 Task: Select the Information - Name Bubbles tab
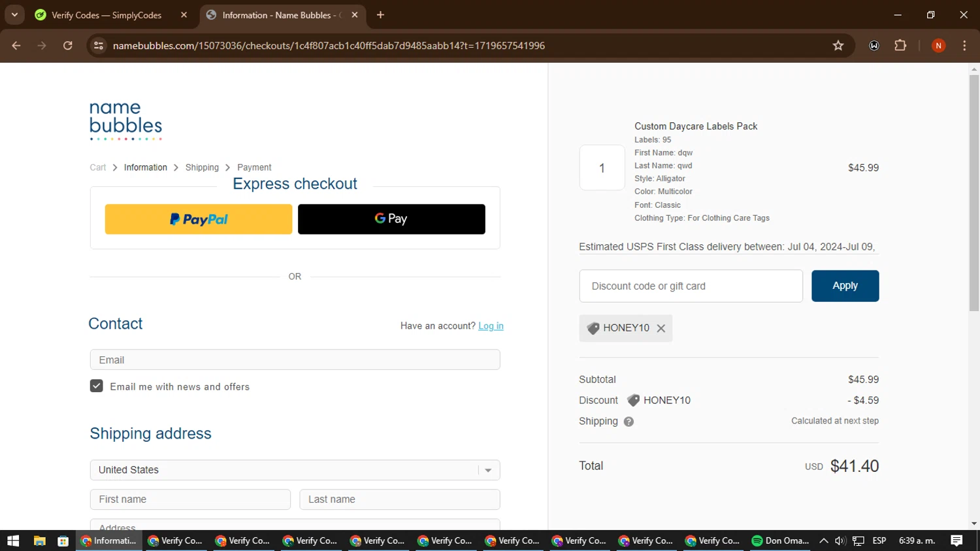point(282,15)
